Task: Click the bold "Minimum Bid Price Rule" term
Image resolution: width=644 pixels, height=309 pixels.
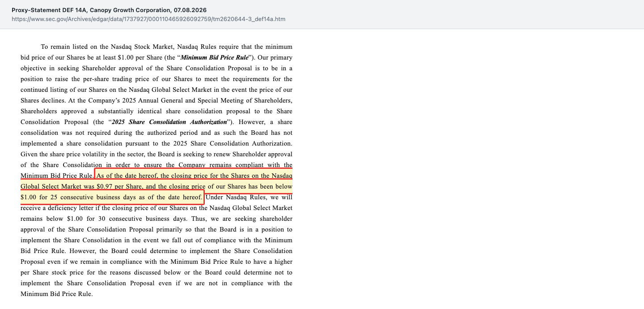Action: pos(214,57)
